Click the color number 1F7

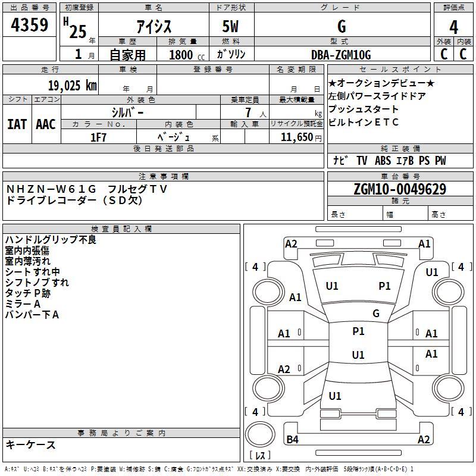[x=98, y=137]
